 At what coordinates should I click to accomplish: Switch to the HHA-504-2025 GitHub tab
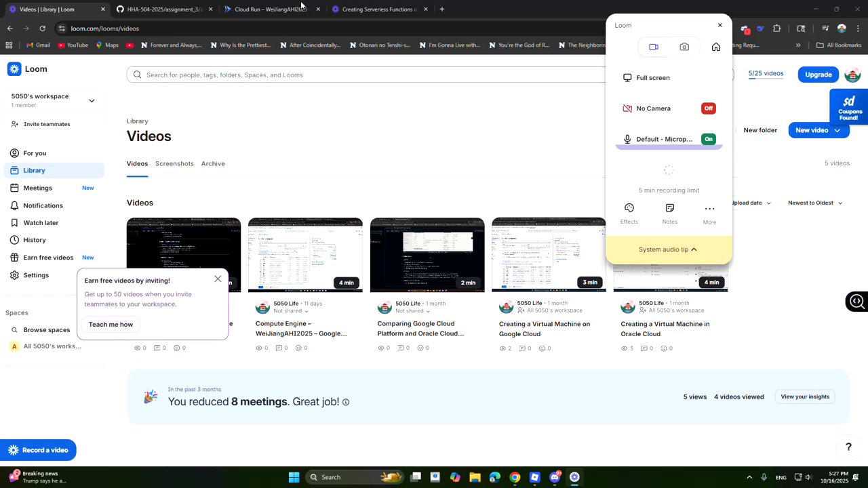pyautogui.click(x=165, y=9)
